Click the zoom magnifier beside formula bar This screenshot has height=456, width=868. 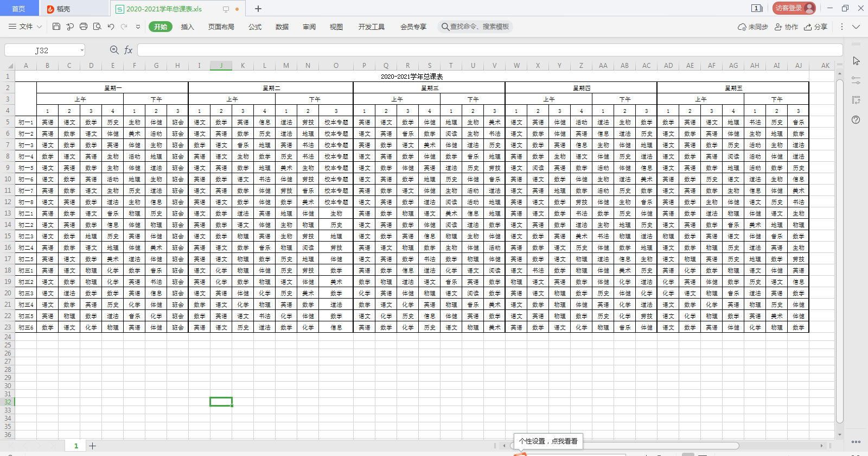click(114, 50)
